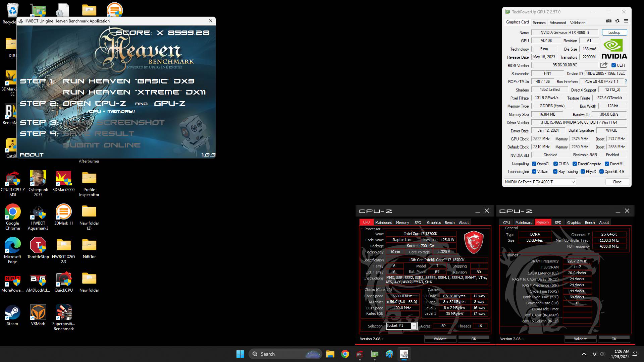Launch QuickCPU desktop shortcut
The width and height of the screenshot is (644, 362).
coord(64,282)
